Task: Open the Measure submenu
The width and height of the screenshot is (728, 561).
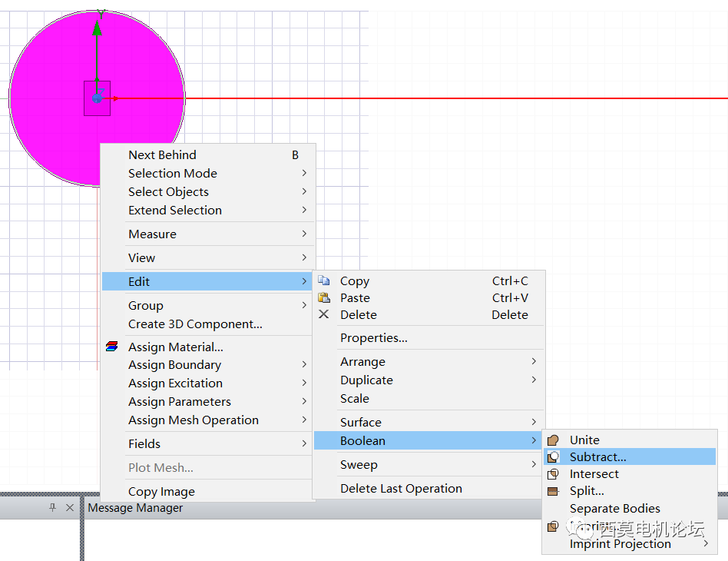Action: [208, 234]
